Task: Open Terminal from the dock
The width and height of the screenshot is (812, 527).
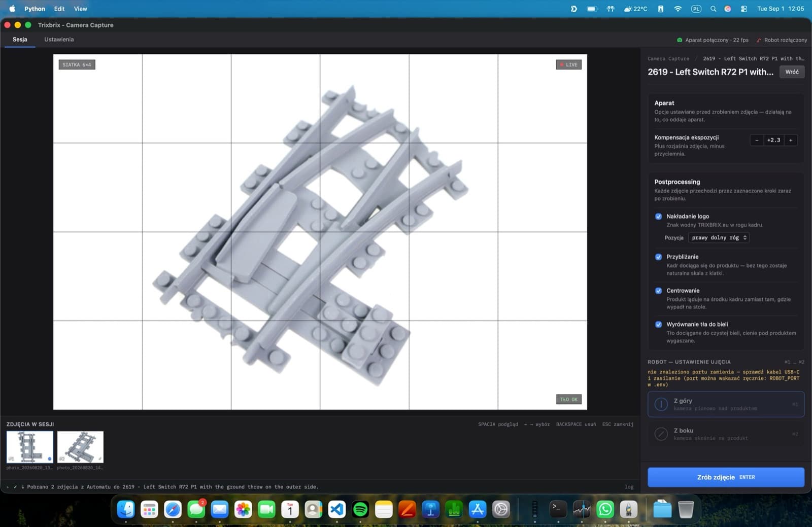Action: (x=558, y=509)
